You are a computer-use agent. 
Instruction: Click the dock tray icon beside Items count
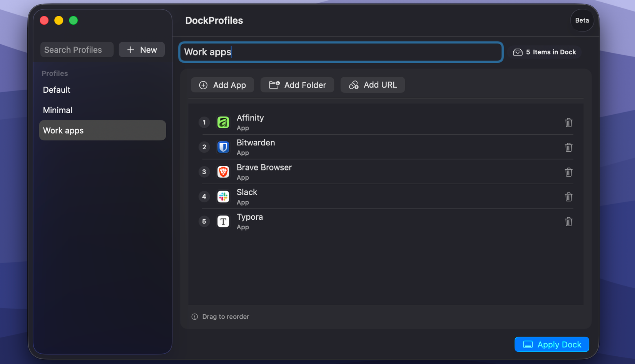518,52
